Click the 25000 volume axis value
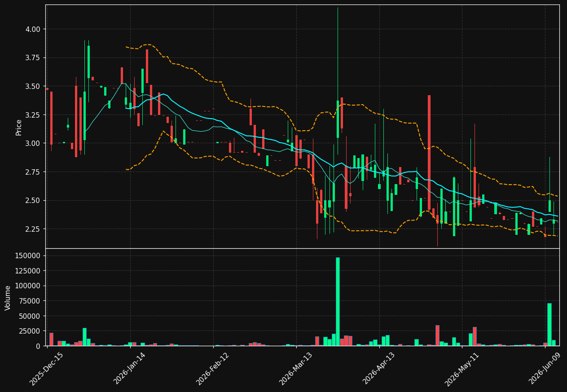The image size is (567, 392). click(x=30, y=331)
